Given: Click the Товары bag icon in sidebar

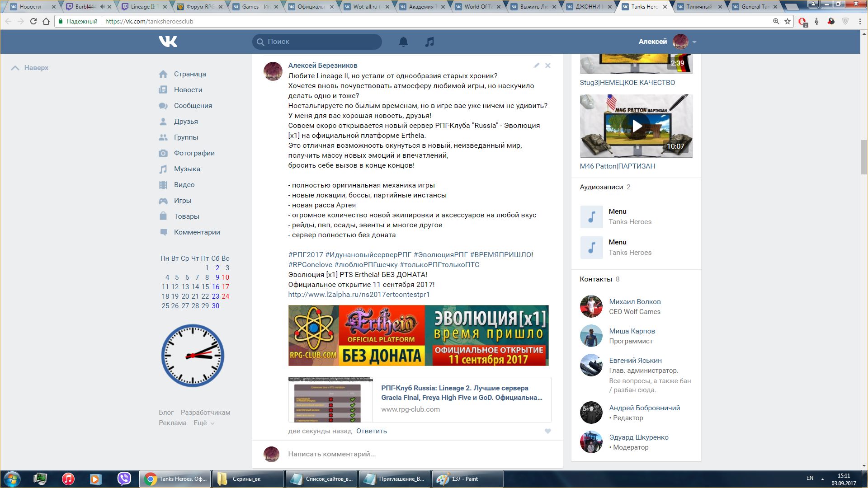Looking at the screenshot, I should (163, 216).
